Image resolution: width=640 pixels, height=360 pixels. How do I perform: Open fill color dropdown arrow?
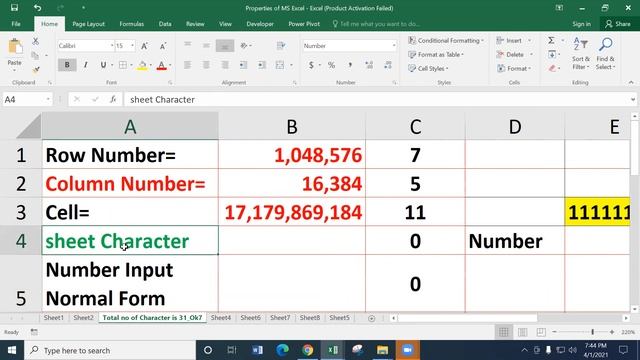coord(151,65)
